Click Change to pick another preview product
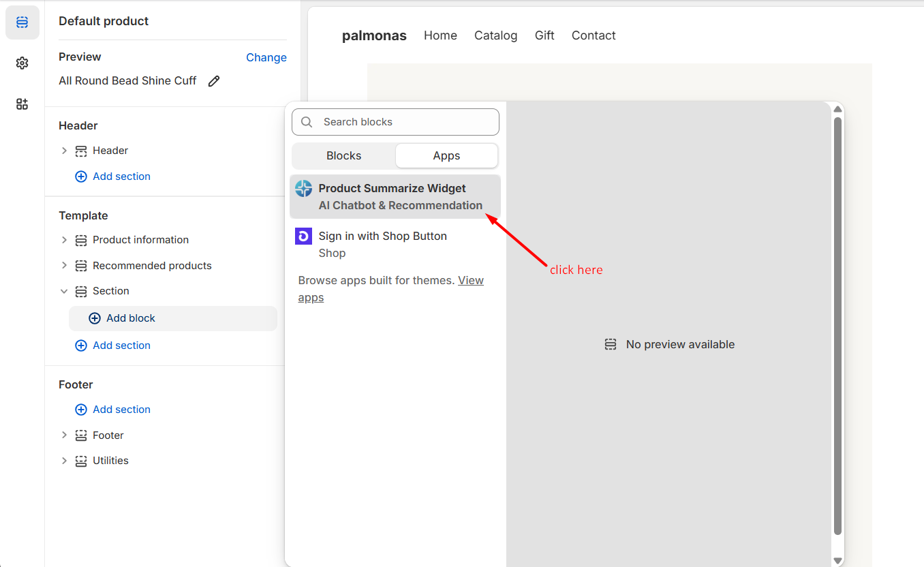Image resolution: width=924 pixels, height=567 pixels. tap(266, 57)
